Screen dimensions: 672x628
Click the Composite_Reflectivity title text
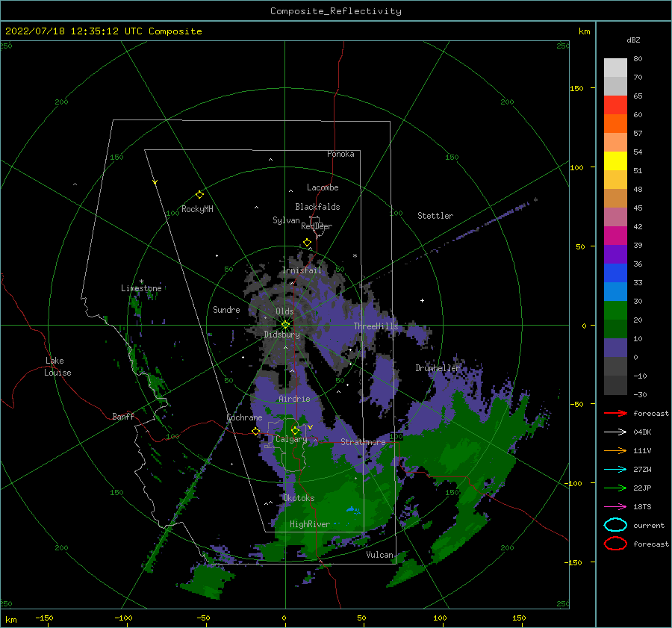[336, 11]
